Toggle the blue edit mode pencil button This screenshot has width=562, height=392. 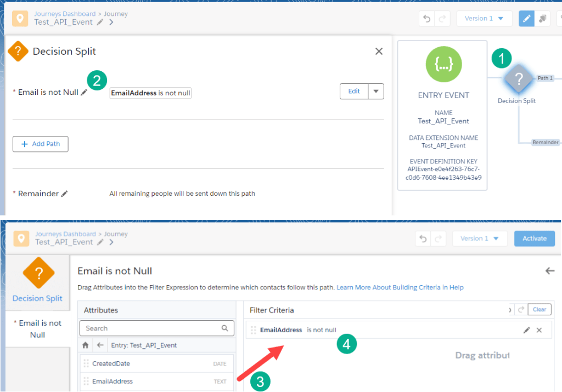(526, 19)
